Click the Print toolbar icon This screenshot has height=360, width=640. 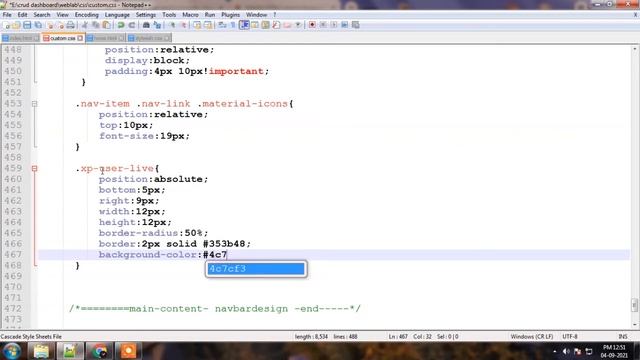(x=70, y=25)
